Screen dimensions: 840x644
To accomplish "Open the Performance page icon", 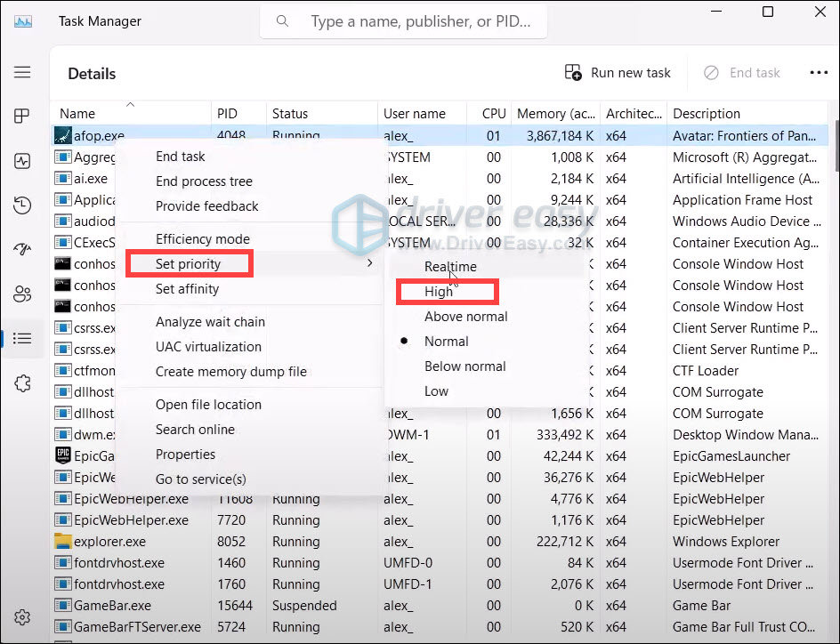I will click(x=22, y=161).
